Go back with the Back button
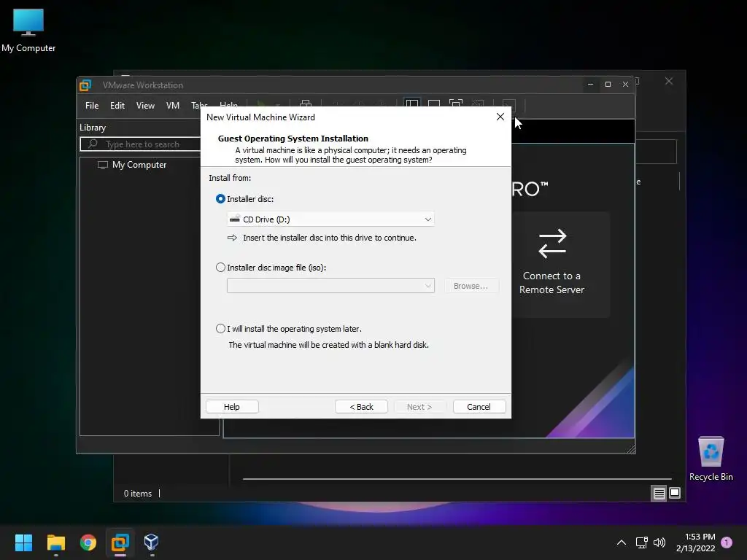 (361, 407)
